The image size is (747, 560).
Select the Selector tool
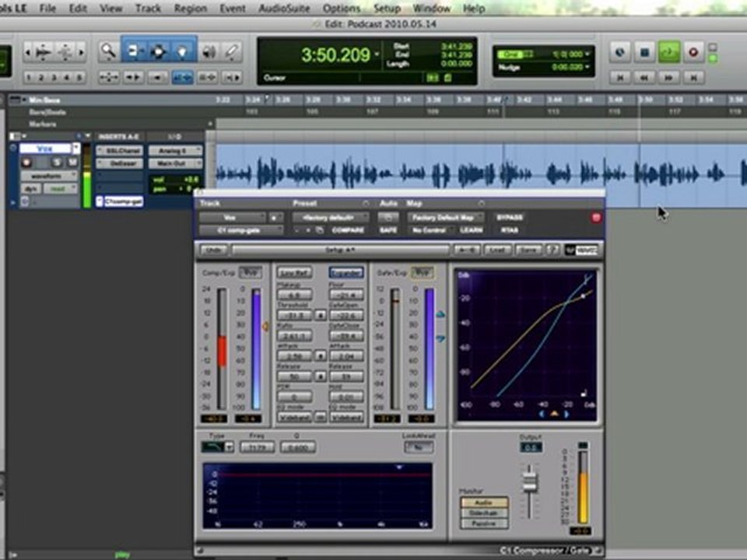pos(158,51)
